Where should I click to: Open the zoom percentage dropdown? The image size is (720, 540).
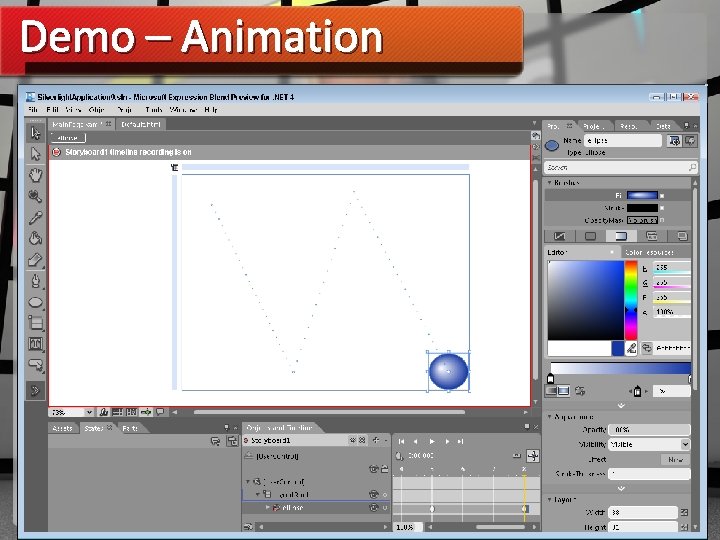coord(89,412)
